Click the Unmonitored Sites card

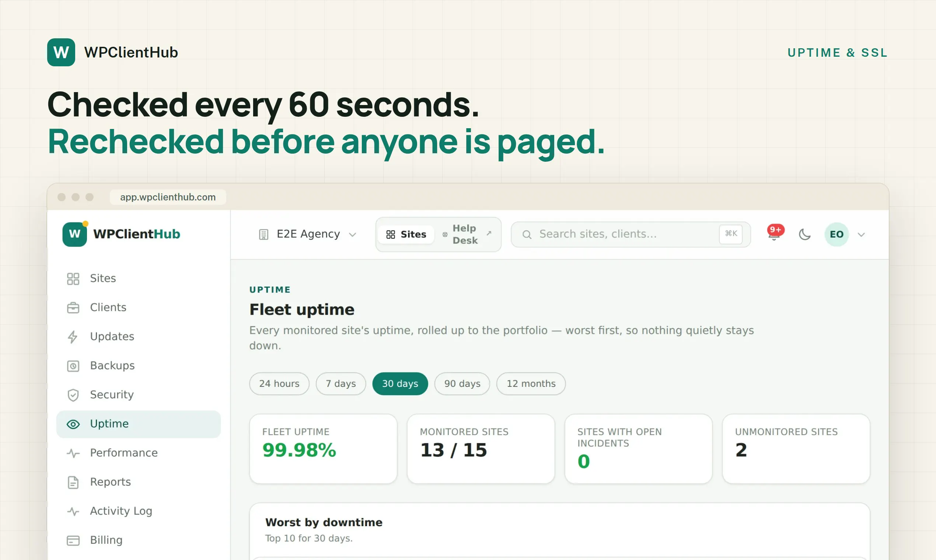pos(796,449)
